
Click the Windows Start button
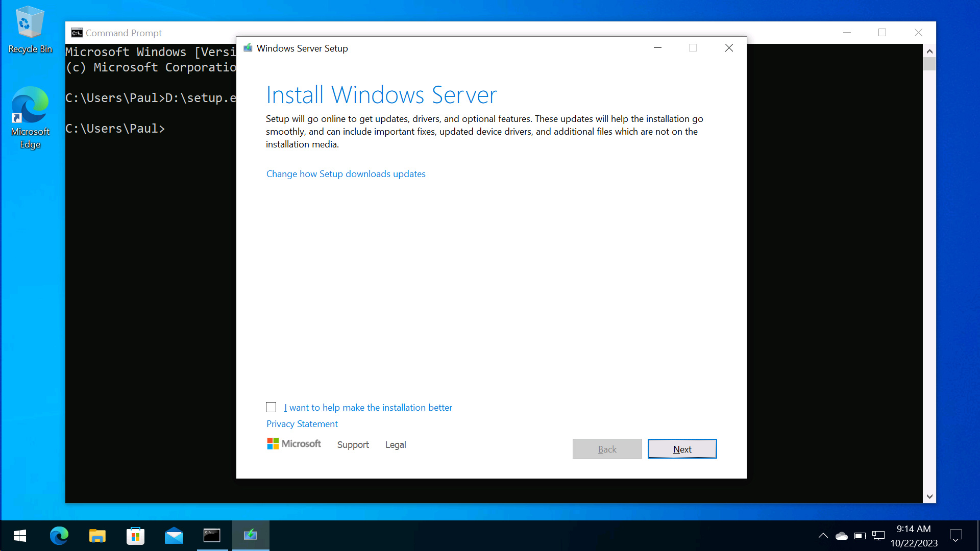coord(20,536)
